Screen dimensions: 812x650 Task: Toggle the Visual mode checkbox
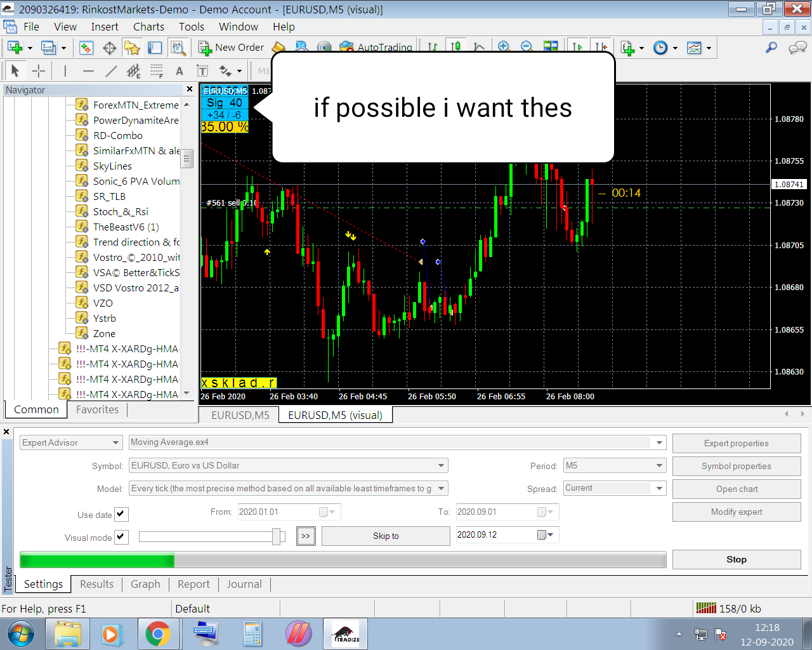click(x=121, y=537)
